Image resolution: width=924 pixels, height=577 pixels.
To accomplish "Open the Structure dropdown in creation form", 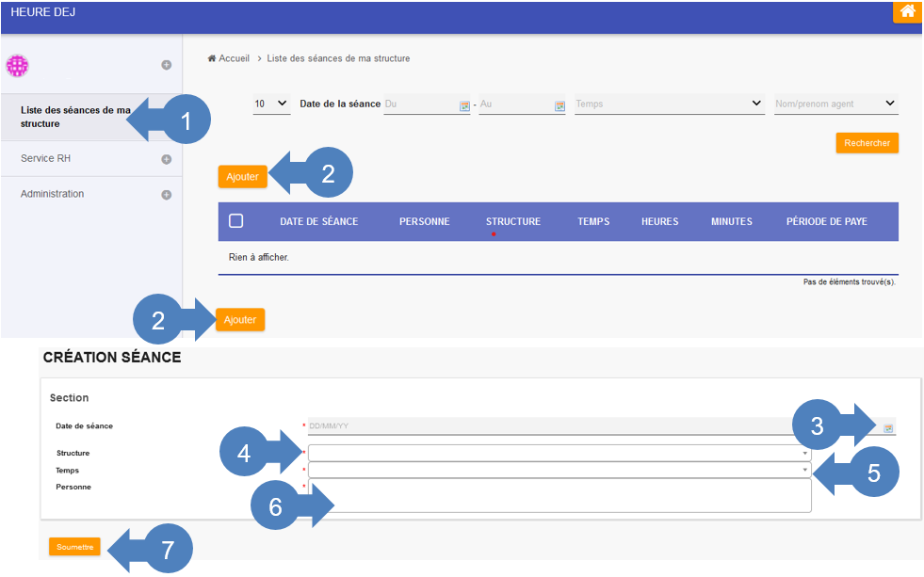I will coord(559,453).
